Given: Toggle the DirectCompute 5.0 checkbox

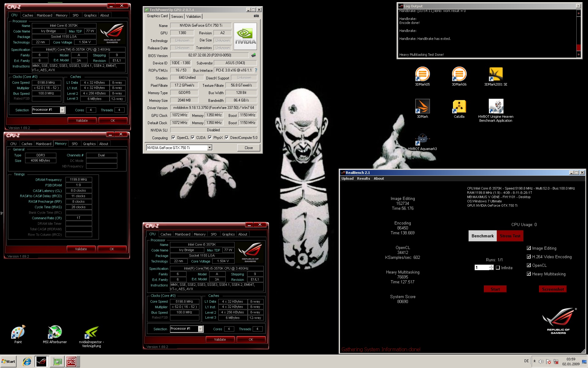Looking at the screenshot, I should coord(227,138).
